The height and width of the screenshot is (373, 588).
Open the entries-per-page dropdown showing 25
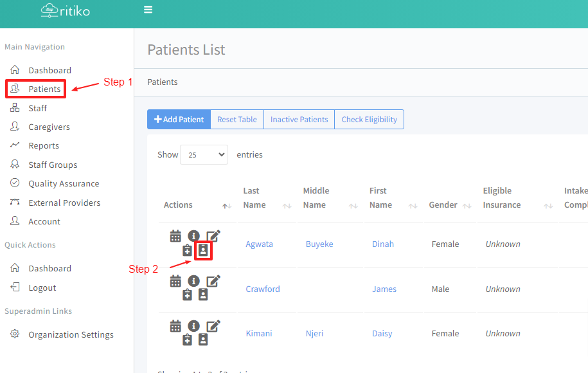[x=204, y=155]
